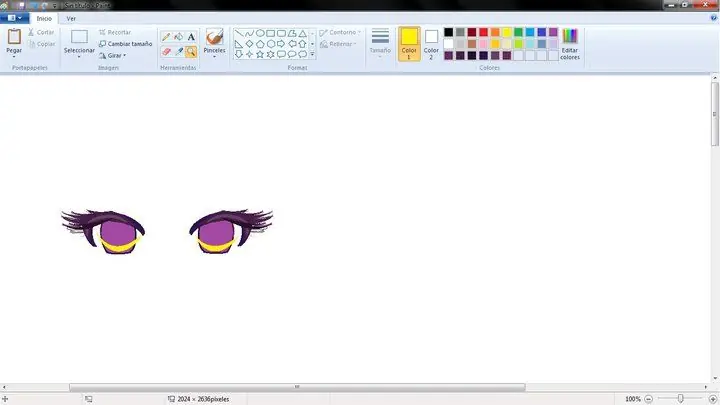Pick the black color swatch
Screen dimensions: 720x405
pos(449,32)
